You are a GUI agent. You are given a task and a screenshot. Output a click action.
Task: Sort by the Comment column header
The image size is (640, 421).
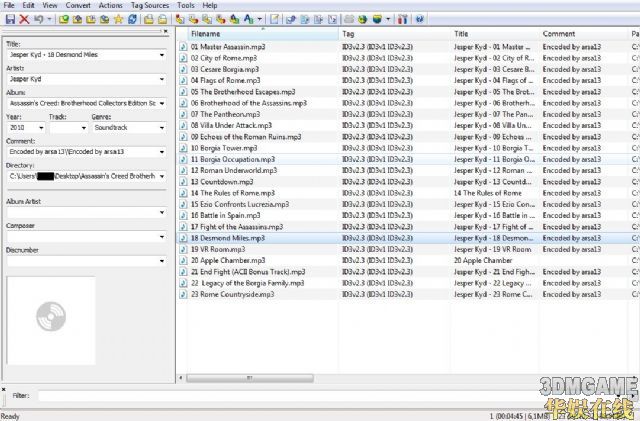click(583, 34)
